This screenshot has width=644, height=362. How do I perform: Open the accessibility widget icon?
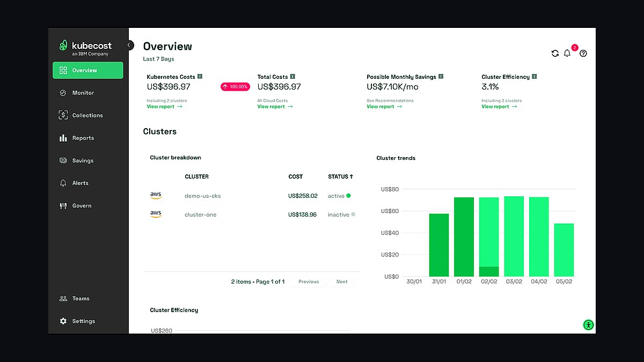(589, 324)
